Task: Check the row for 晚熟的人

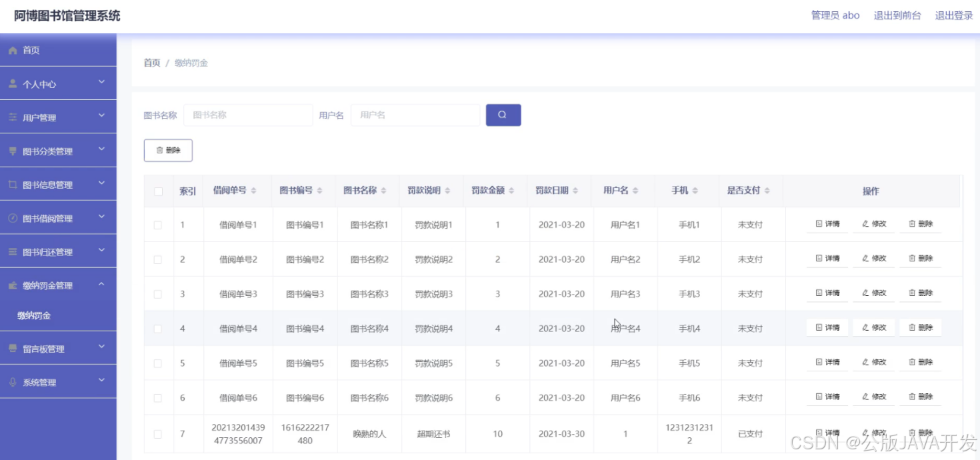Action: point(158,434)
